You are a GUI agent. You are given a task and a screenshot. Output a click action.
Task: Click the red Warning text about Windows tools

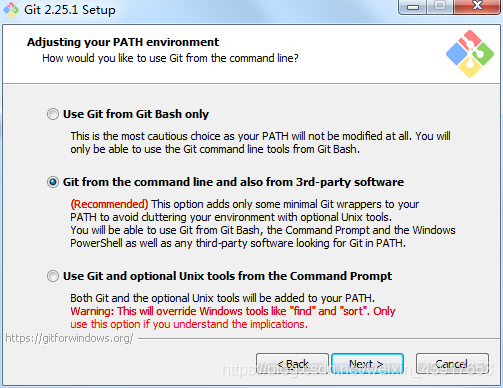click(233, 318)
